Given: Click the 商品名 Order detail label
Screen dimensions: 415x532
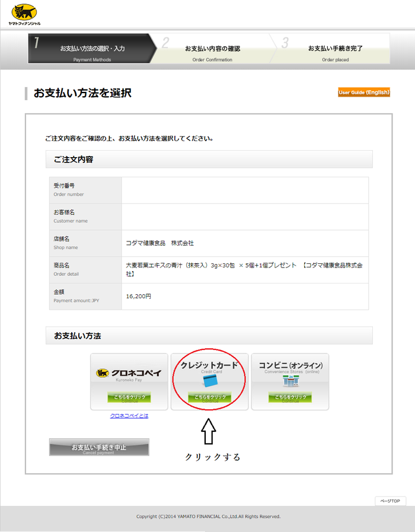Looking at the screenshot, I should point(66,269).
